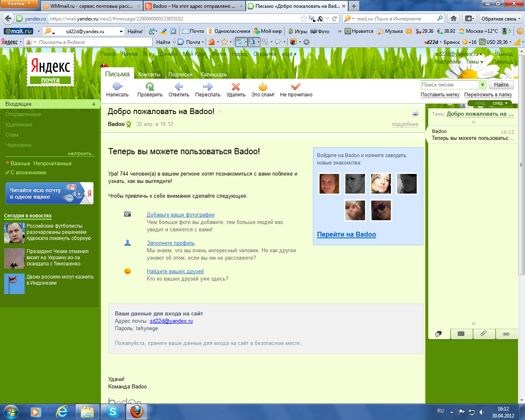Open the Темы themes dropdown
Image resolution: width=525 pixels, height=420 pixels.
tap(475, 62)
